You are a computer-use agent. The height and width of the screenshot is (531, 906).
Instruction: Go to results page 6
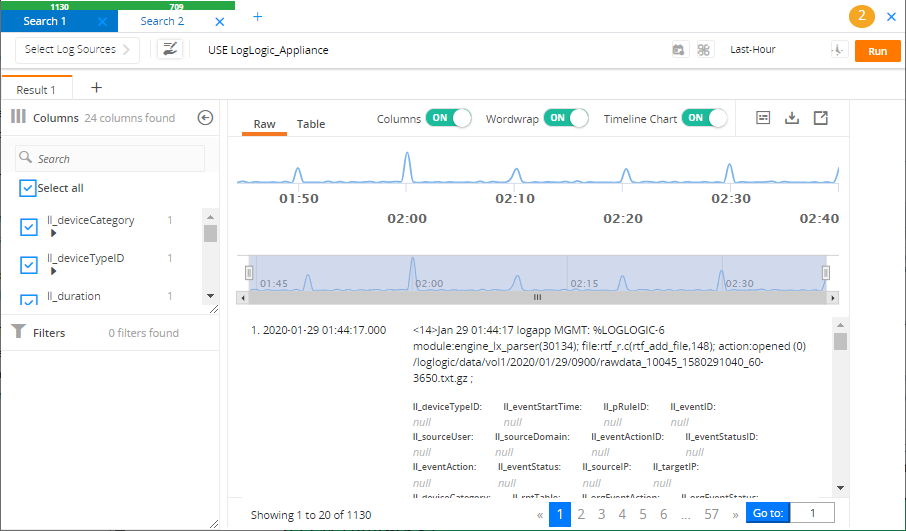(x=663, y=514)
